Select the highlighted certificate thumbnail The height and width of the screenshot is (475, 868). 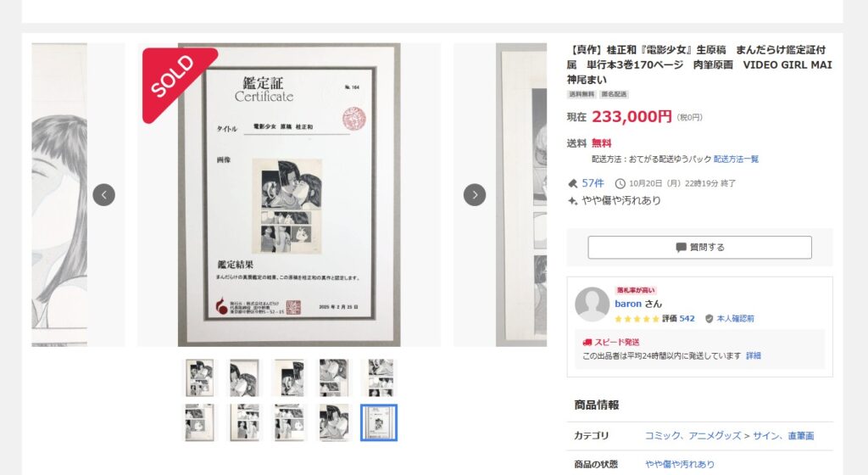pos(379,422)
